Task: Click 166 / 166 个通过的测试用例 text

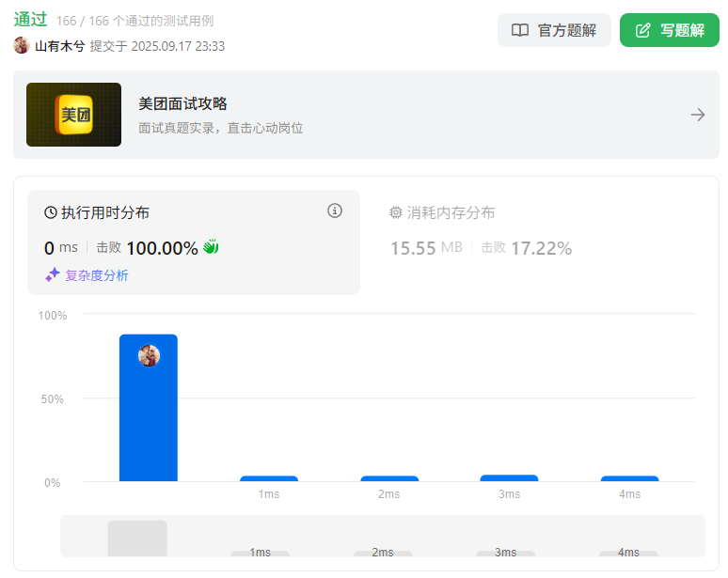Action: tap(135, 21)
